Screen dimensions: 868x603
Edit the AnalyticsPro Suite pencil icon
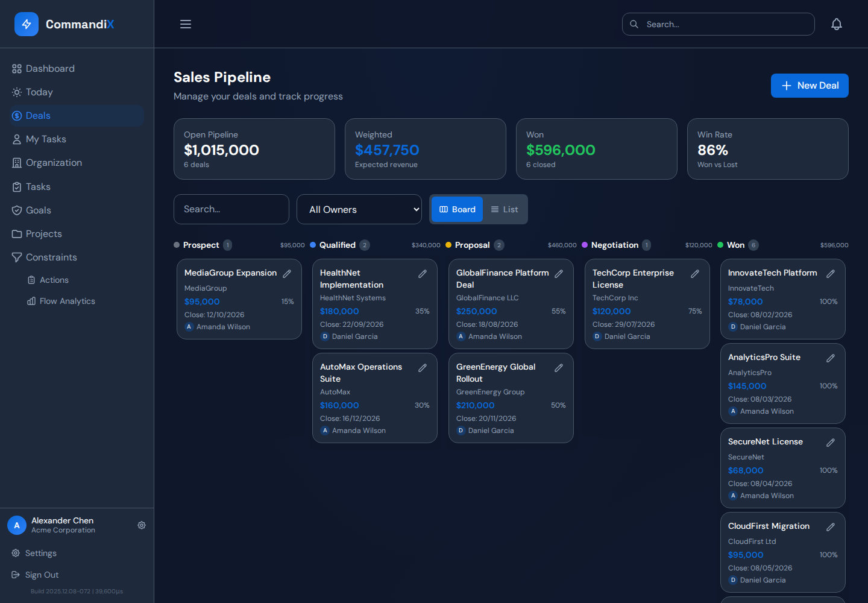pos(831,358)
